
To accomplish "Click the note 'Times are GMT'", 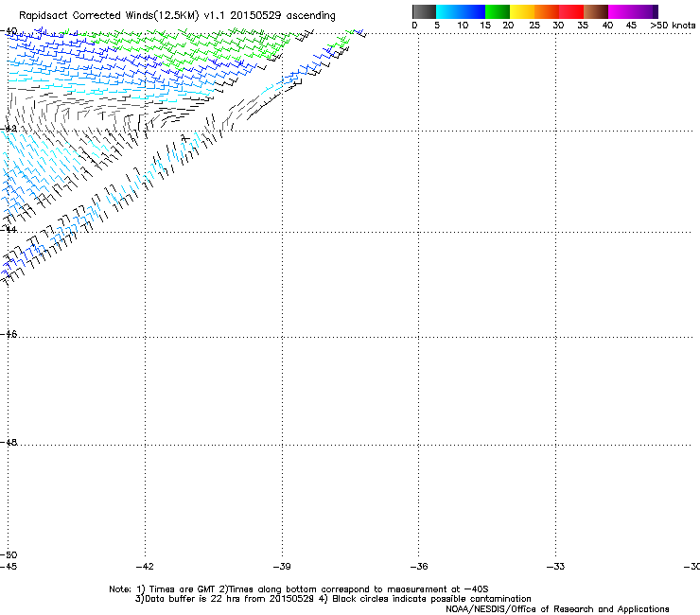I will click(x=183, y=589).
